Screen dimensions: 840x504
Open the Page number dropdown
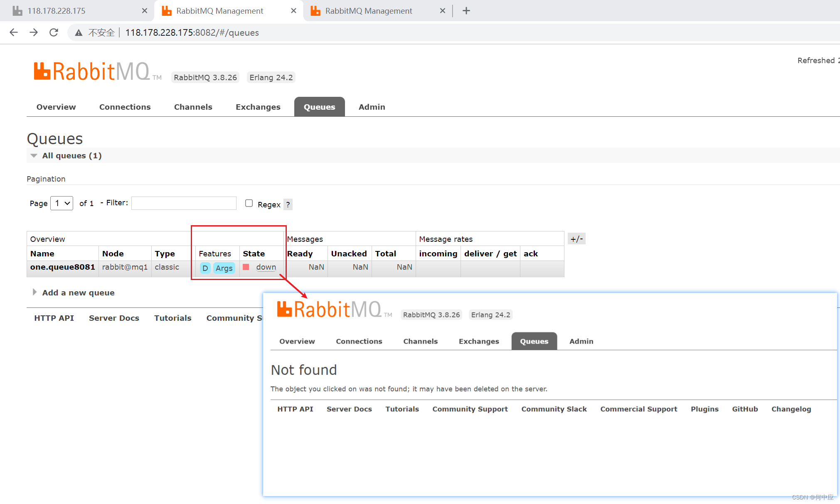62,203
